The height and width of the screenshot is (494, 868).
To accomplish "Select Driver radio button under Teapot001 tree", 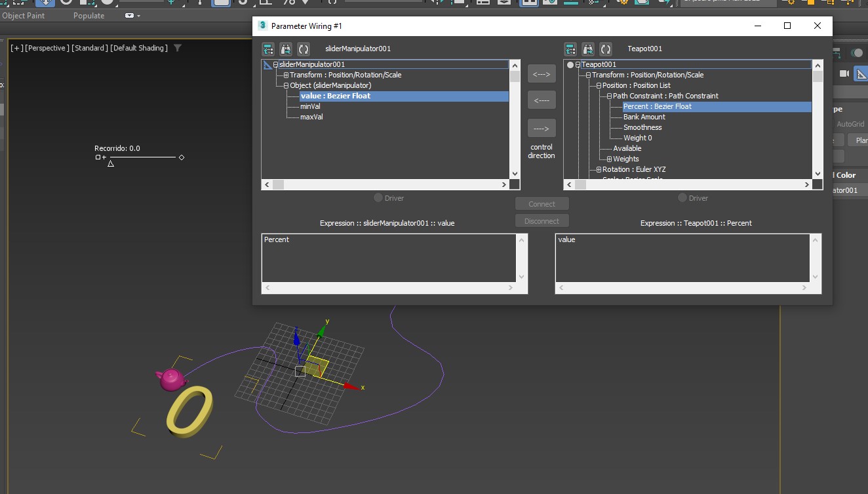I will tap(682, 197).
